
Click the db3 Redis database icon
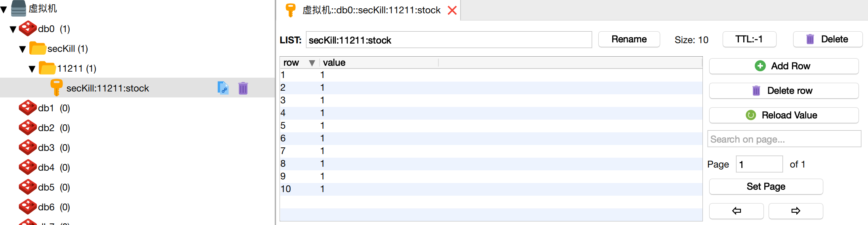pyautogui.click(x=28, y=147)
